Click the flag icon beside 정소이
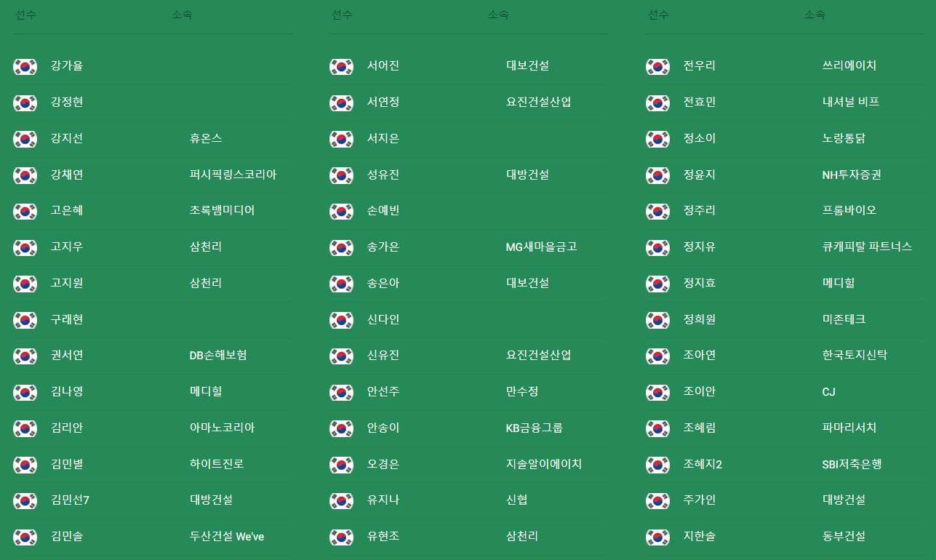Screen dimensions: 936x560 pyautogui.click(x=657, y=139)
